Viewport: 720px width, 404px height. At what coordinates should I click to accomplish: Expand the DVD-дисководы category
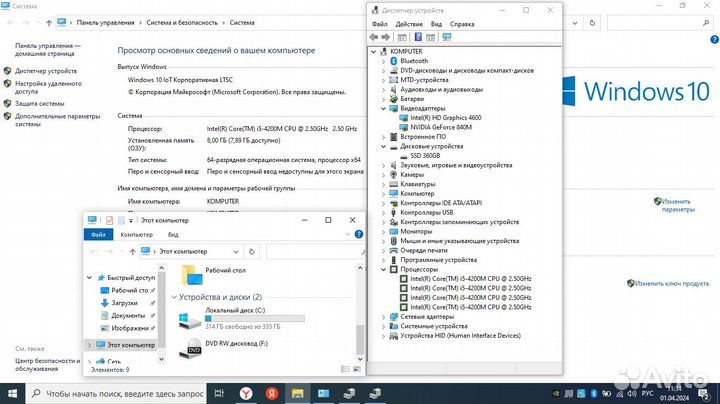[x=383, y=71]
